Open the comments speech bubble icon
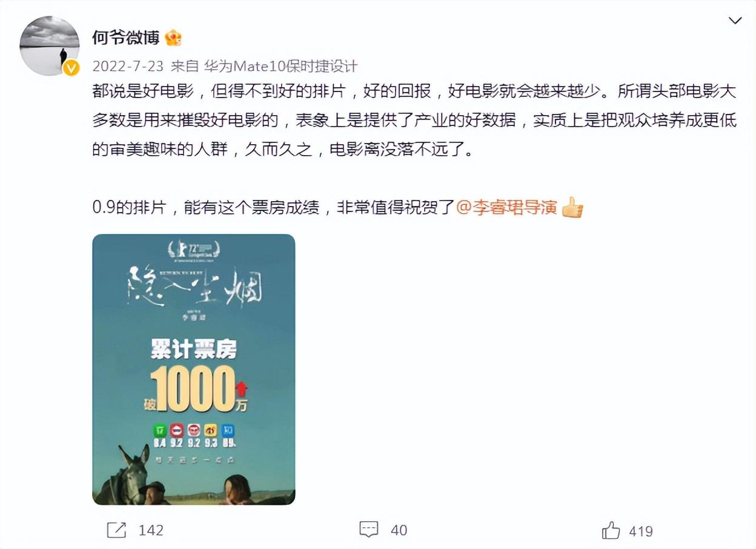The width and height of the screenshot is (756, 549). pos(369,530)
